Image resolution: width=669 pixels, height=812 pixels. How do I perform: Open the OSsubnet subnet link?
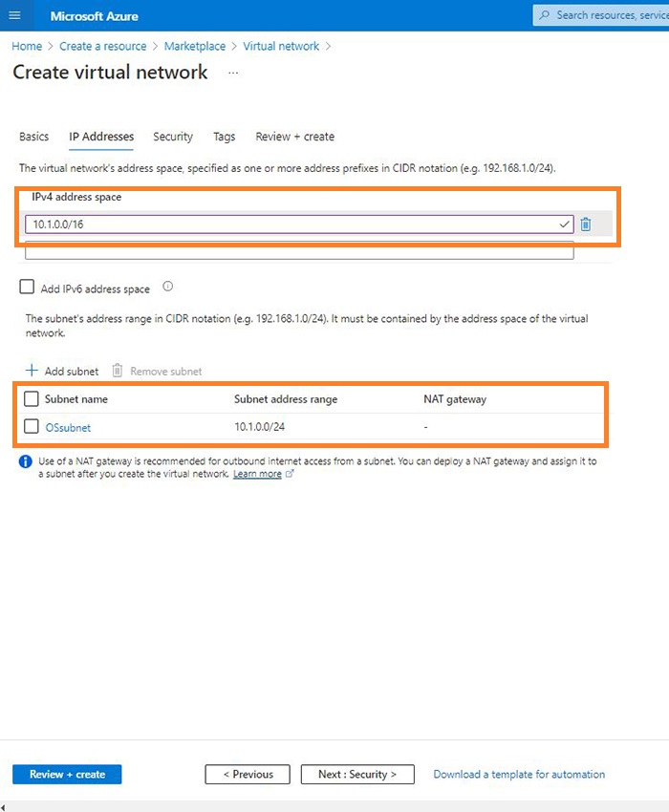pos(68,428)
